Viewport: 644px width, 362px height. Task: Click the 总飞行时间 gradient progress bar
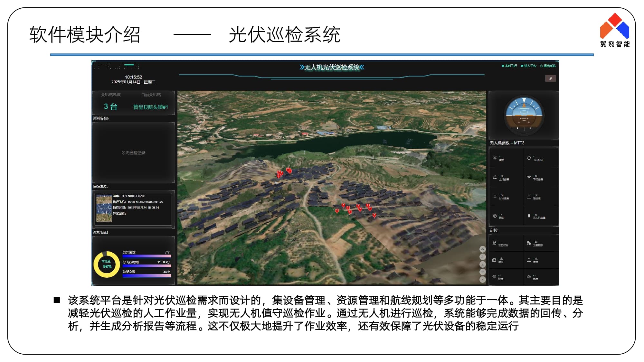pos(147,266)
